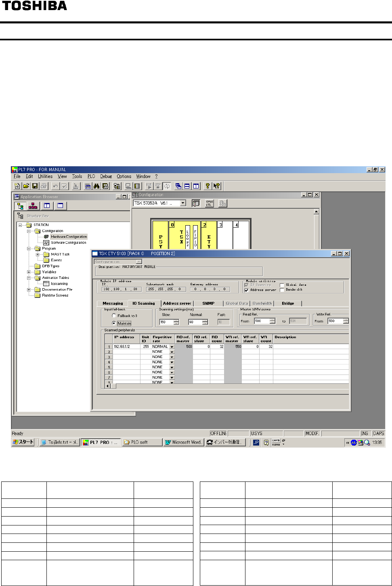
Task: Open a file with the folder icon
Action: [26, 186]
